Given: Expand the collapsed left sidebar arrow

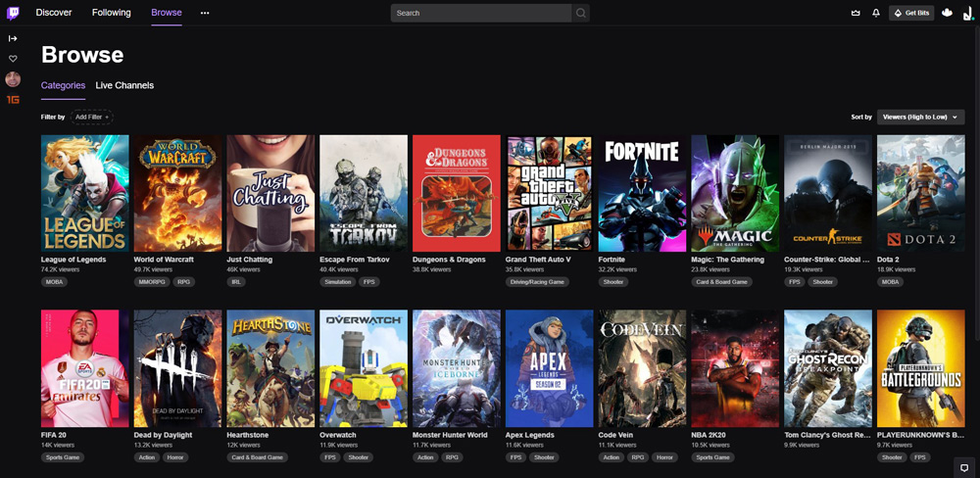Looking at the screenshot, I should [13, 38].
